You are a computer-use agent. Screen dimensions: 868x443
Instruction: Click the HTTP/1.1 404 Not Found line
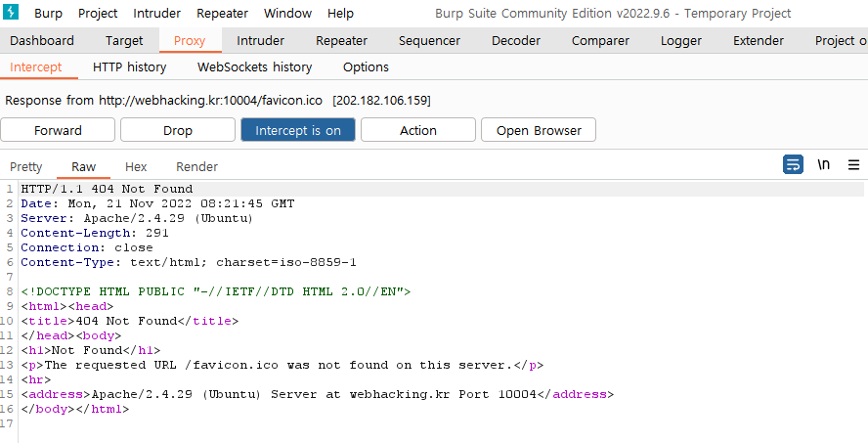107,189
